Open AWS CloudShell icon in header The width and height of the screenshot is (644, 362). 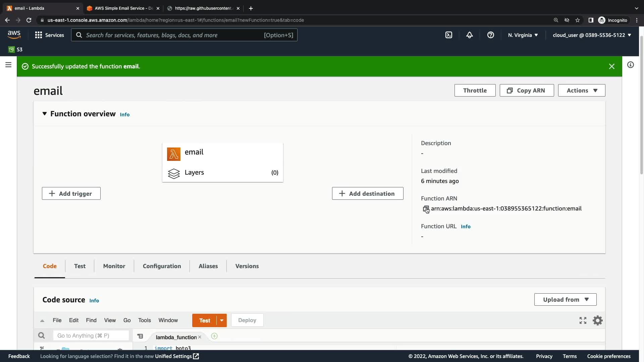(449, 35)
